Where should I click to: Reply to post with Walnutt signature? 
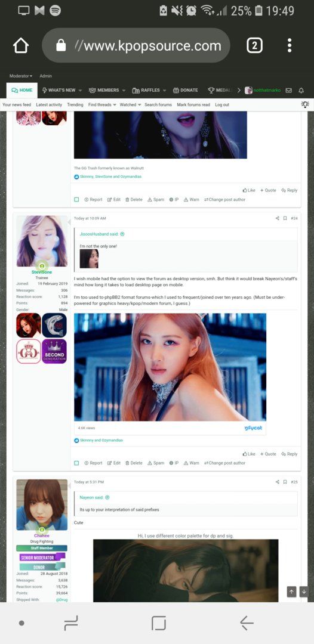(x=290, y=190)
